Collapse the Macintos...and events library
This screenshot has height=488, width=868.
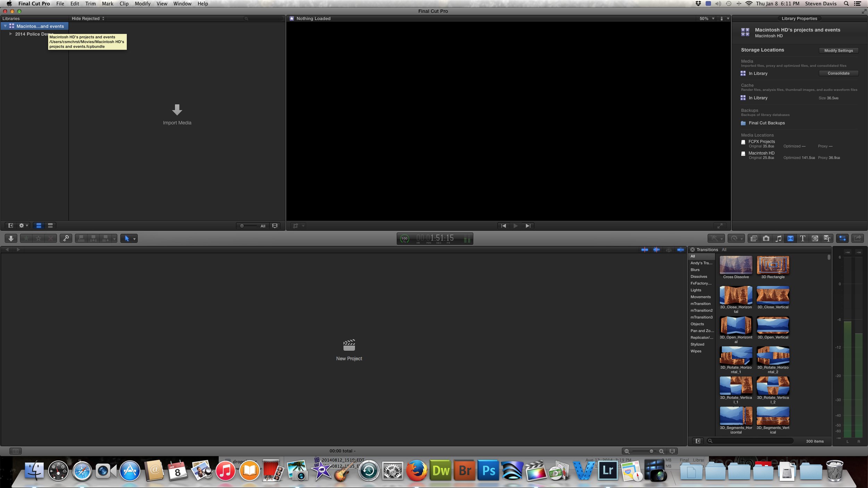pyautogui.click(x=5, y=26)
